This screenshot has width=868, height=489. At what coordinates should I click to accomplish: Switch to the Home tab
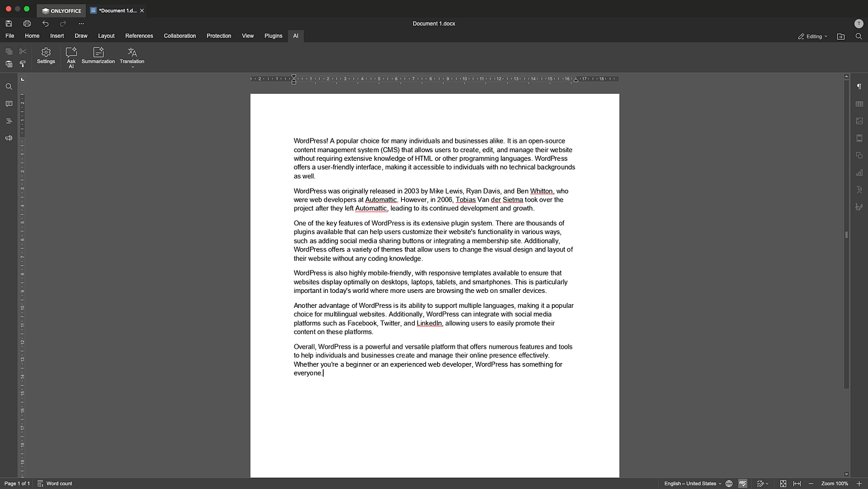[x=32, y=36]
